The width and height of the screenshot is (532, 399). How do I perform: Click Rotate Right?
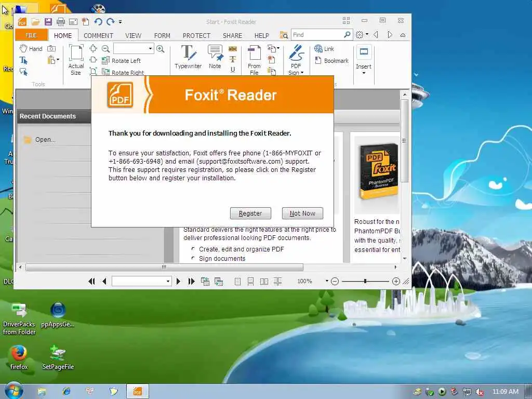(123, 72)
